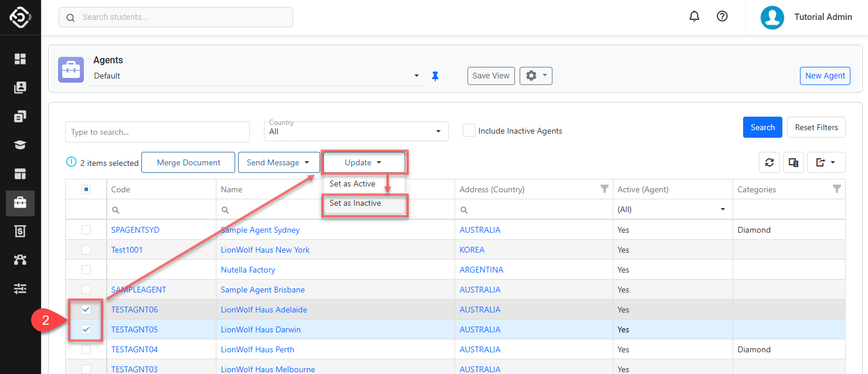The height and width of the screenshot is (374, 868).
Task: Expand the Send Message dropdown
Action: 279,162
